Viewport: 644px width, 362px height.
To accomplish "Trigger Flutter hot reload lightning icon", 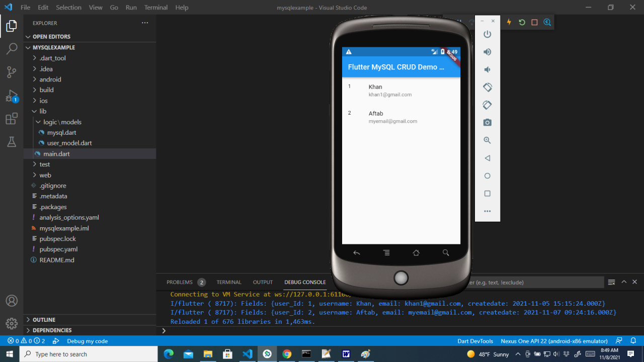I will pos(509,22).
